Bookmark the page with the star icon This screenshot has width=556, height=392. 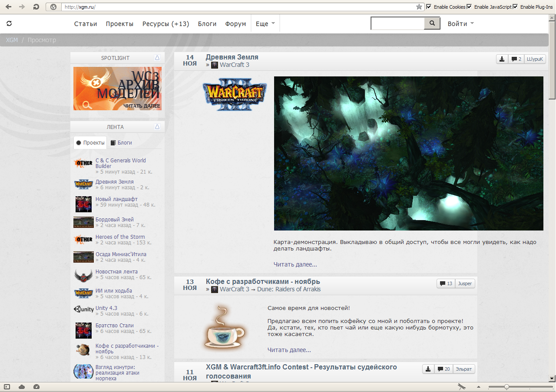pyautogui.click(x=419, y=7)
